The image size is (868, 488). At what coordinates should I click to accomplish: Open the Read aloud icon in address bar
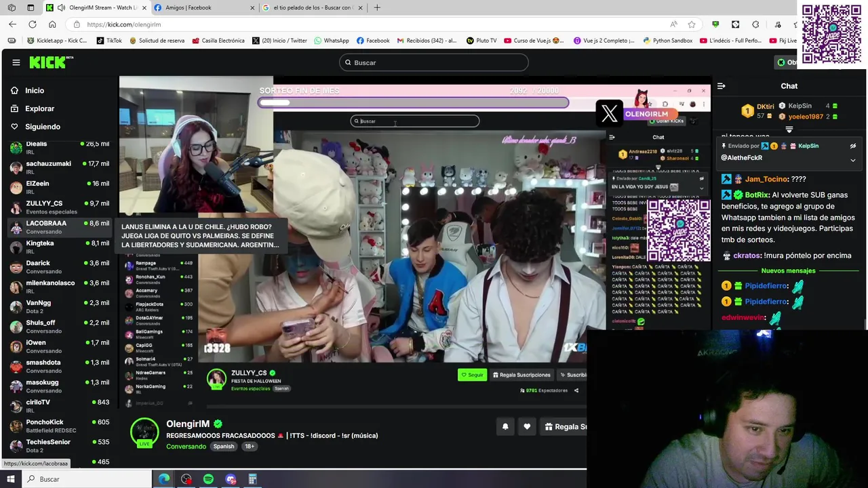pyautogui.click(x=673, y=24)
